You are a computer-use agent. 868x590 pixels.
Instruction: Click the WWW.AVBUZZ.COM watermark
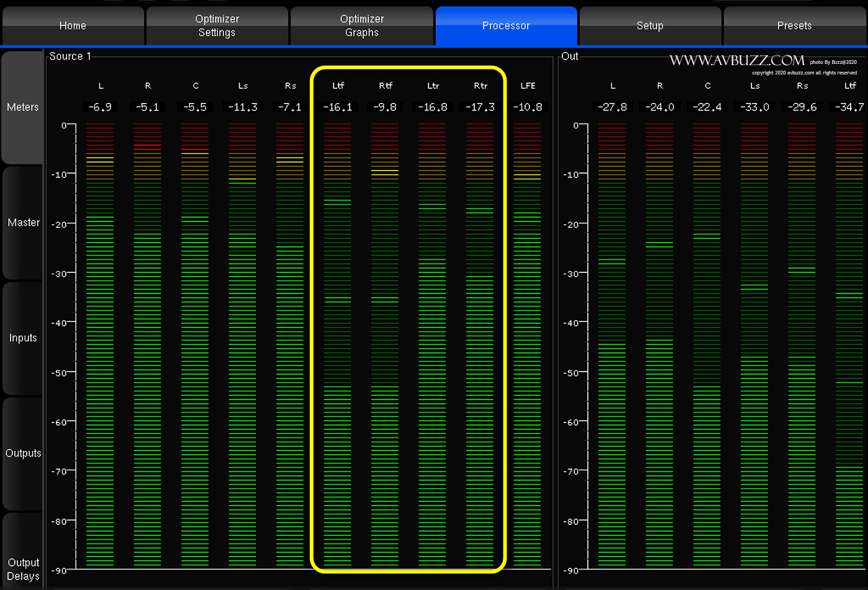pyautogui.click(x=737, y=61)
